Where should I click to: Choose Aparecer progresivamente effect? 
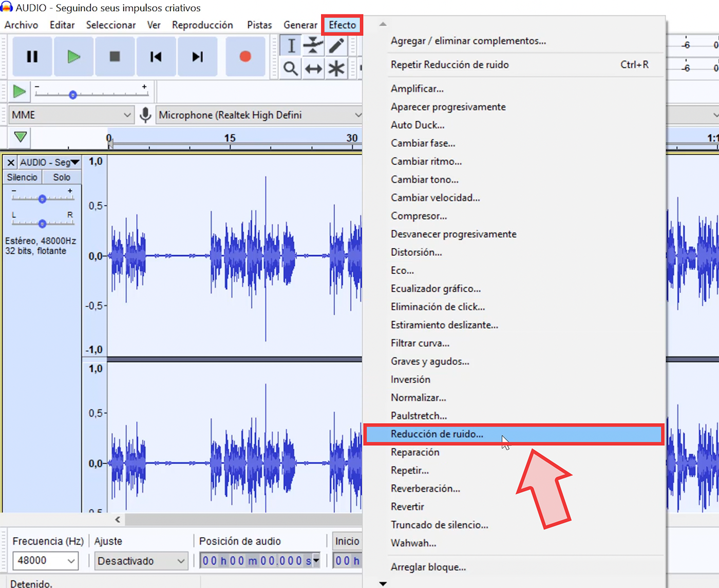(514, 107)
